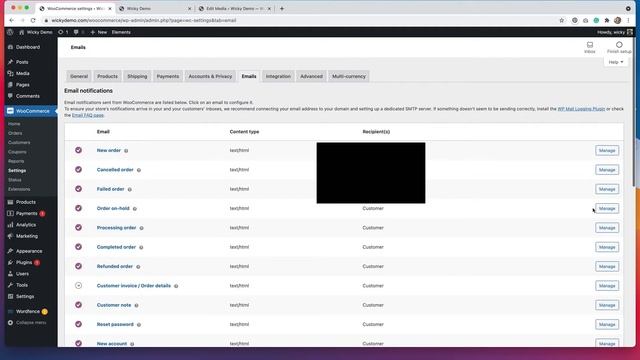Open the Dashboard sidebar item
The image size is (640, 360).
[28, 47]
